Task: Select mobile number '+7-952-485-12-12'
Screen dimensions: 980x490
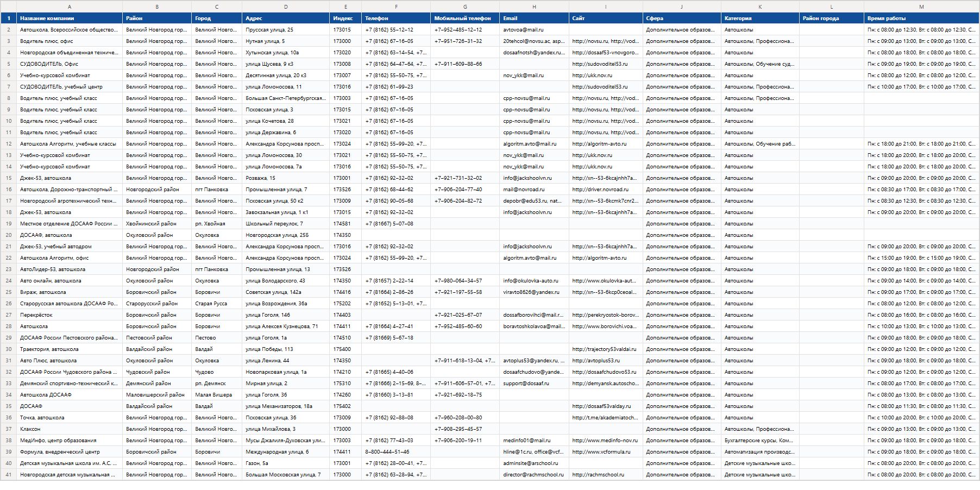Action: pos(465,30)
